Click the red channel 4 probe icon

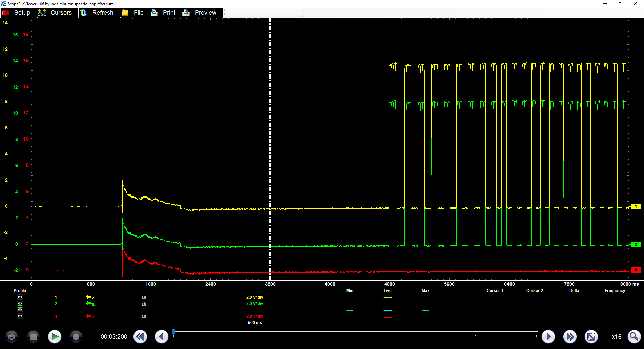[x=89, y=316]
